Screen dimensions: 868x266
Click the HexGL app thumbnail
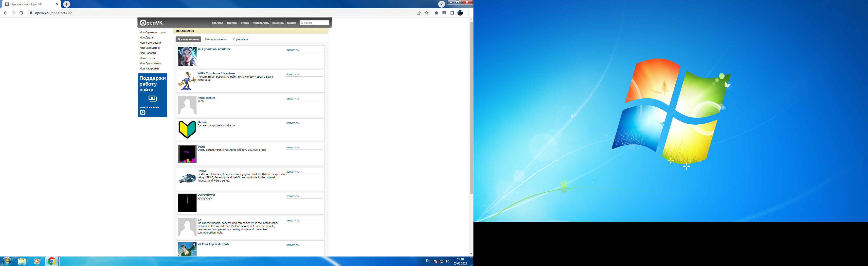click(187, 179)
